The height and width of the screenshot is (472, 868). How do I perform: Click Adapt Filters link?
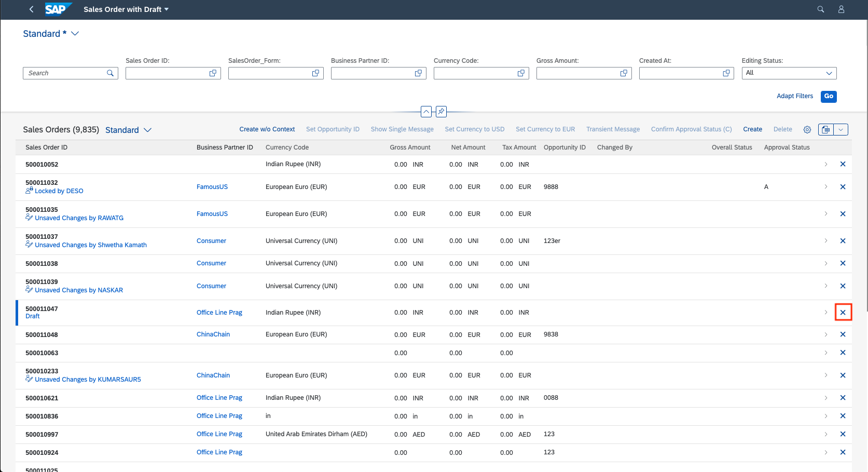794,96
